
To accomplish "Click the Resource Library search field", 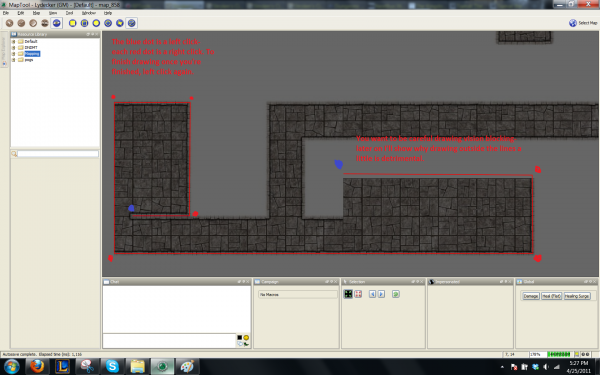I will (58, 154).
